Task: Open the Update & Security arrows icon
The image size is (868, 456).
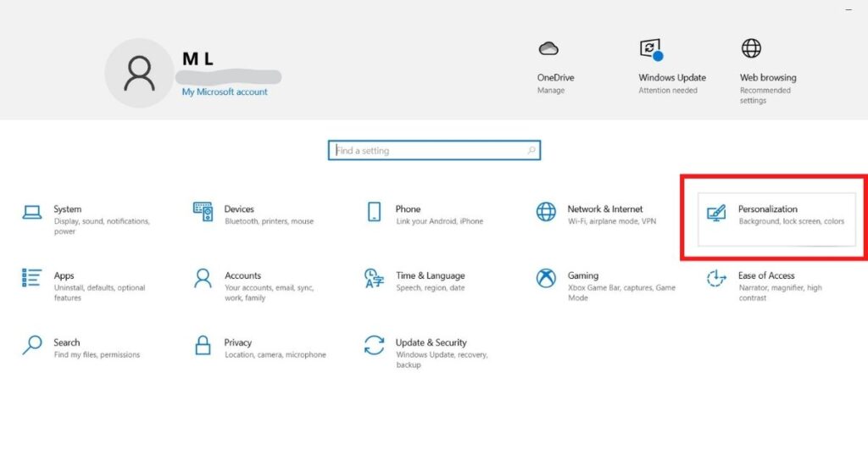Action: pos(374,345)
